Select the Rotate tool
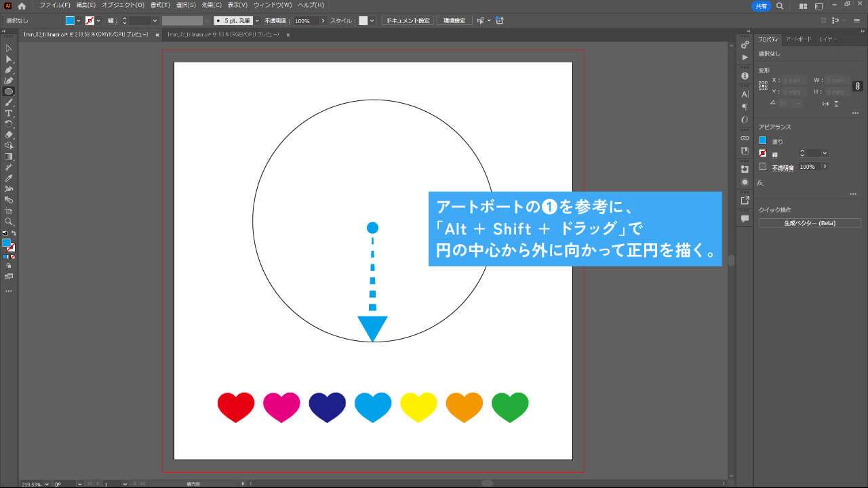 [x=9, y=124]
